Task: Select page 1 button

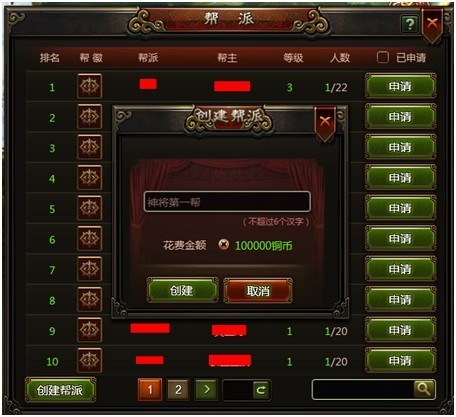Action: click(x=150, y=389)
